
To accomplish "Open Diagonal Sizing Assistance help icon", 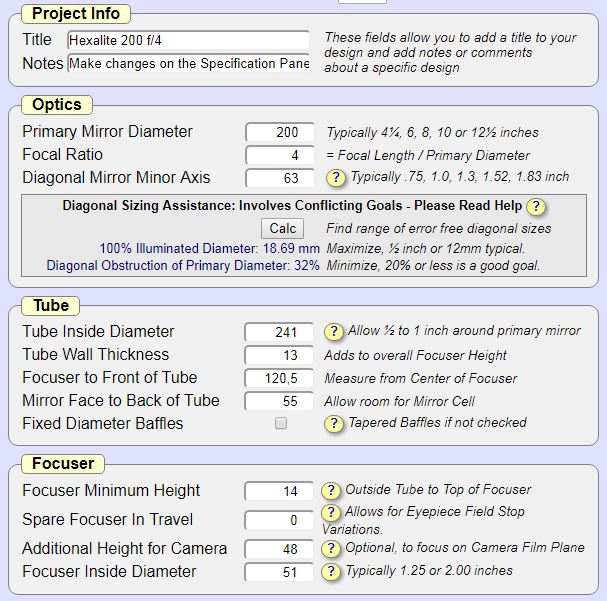I will click(537, 207).
